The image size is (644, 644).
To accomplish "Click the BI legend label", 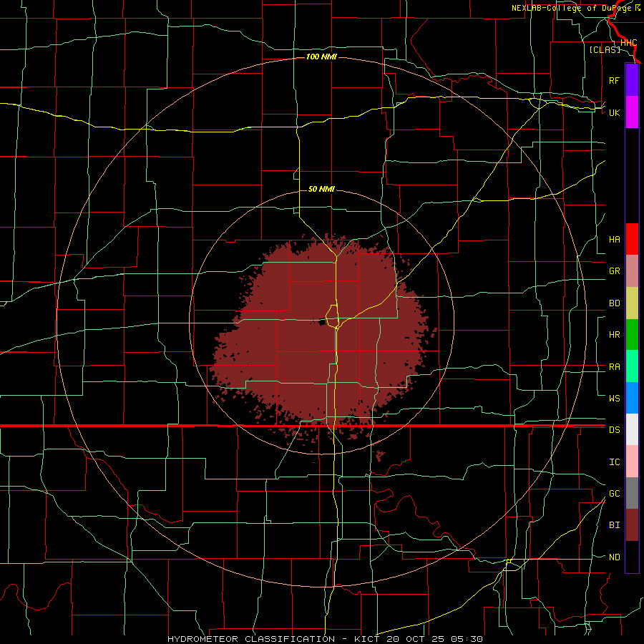I will (615, 525).
